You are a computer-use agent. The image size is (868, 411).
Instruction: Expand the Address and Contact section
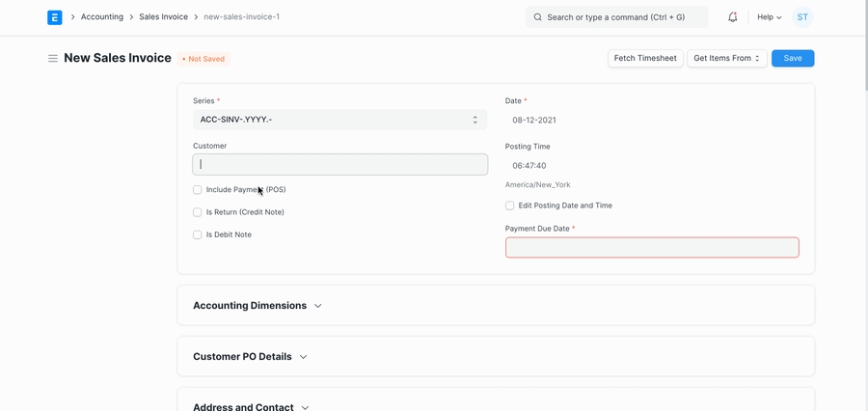tap(251, 406)
